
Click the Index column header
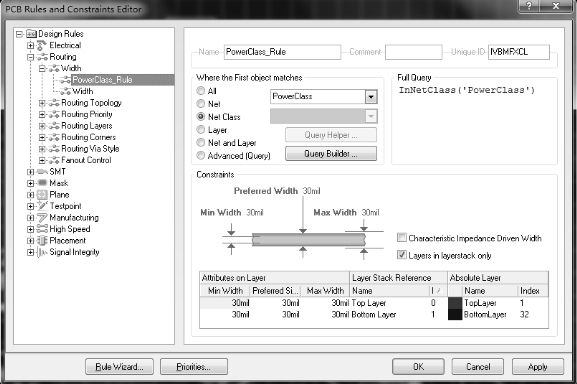[x=533, y=291]
